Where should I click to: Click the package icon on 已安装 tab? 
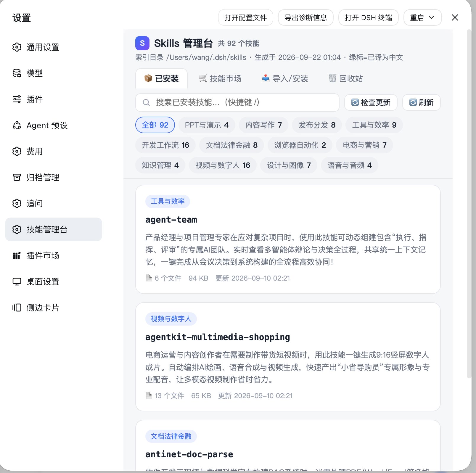pyautogui.click(x=148, y=78)
